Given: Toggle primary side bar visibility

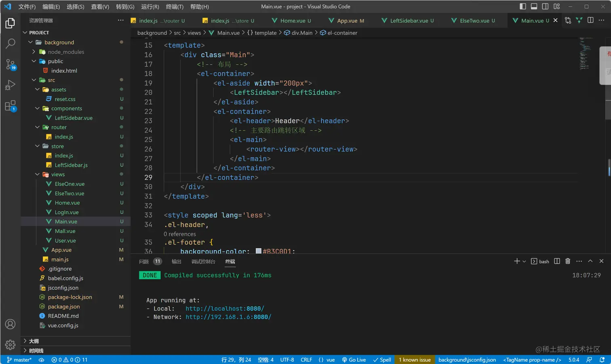Looking at the screenshot, I should (523, 6).
